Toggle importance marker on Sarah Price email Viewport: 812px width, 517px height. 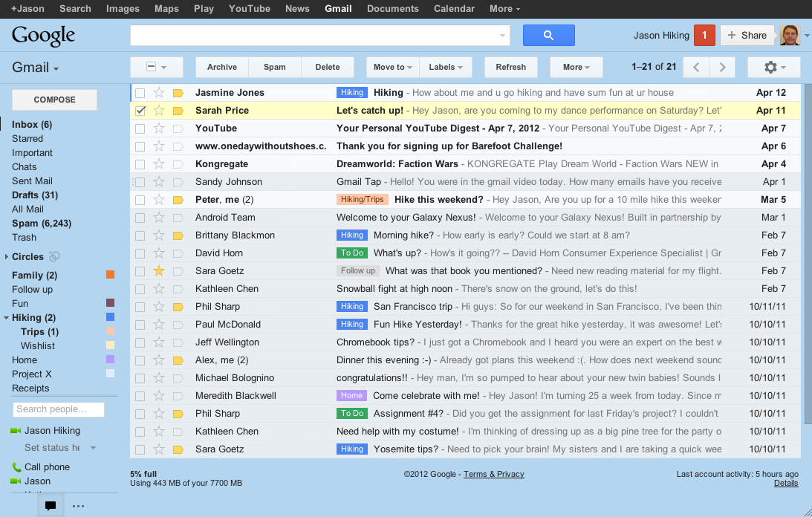coord(178,111)
